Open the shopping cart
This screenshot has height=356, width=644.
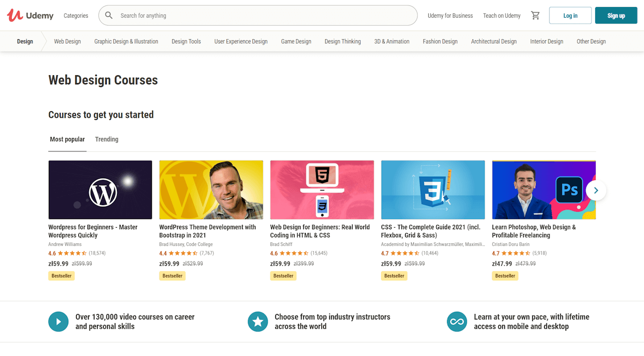pos(535,16)
